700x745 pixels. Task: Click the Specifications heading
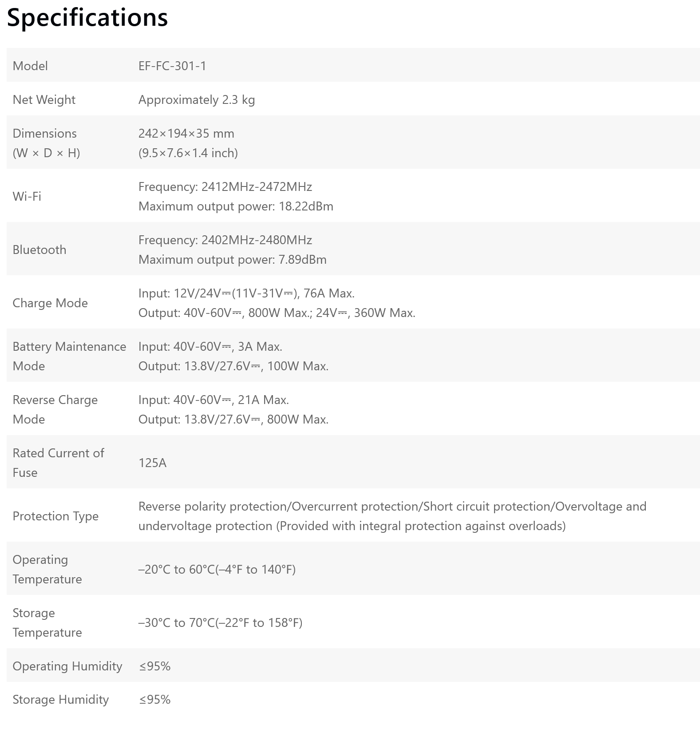[87, 18]
